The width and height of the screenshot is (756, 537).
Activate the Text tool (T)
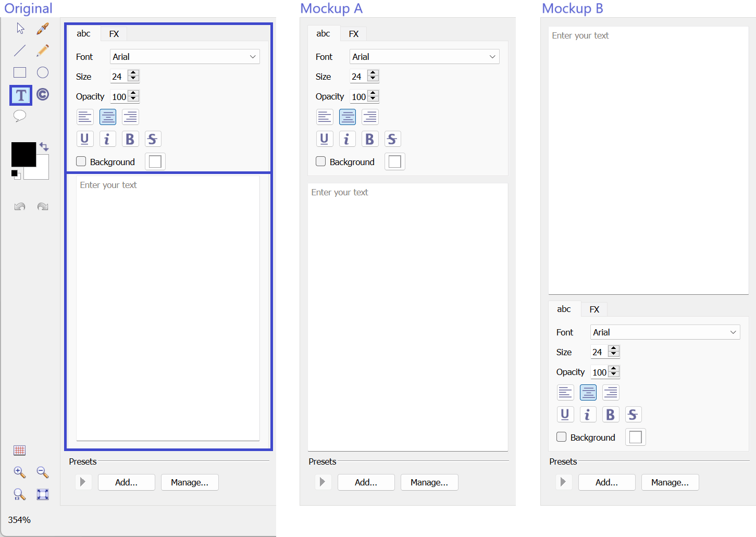(x=21, y=95)
